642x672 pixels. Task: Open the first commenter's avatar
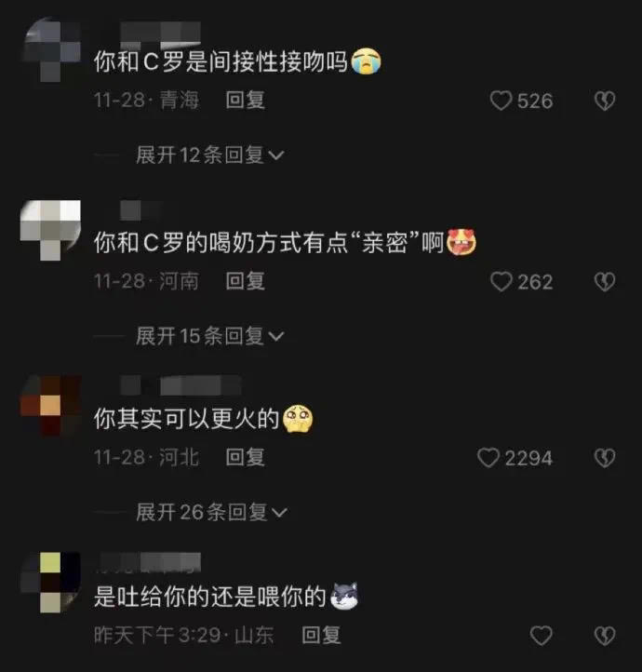pos(50,49)
